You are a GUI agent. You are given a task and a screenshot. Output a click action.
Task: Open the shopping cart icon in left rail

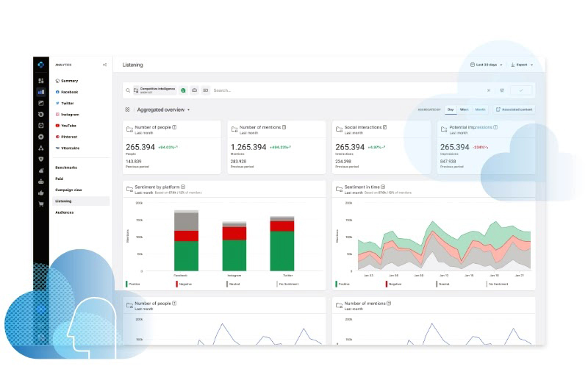point(41,204)
